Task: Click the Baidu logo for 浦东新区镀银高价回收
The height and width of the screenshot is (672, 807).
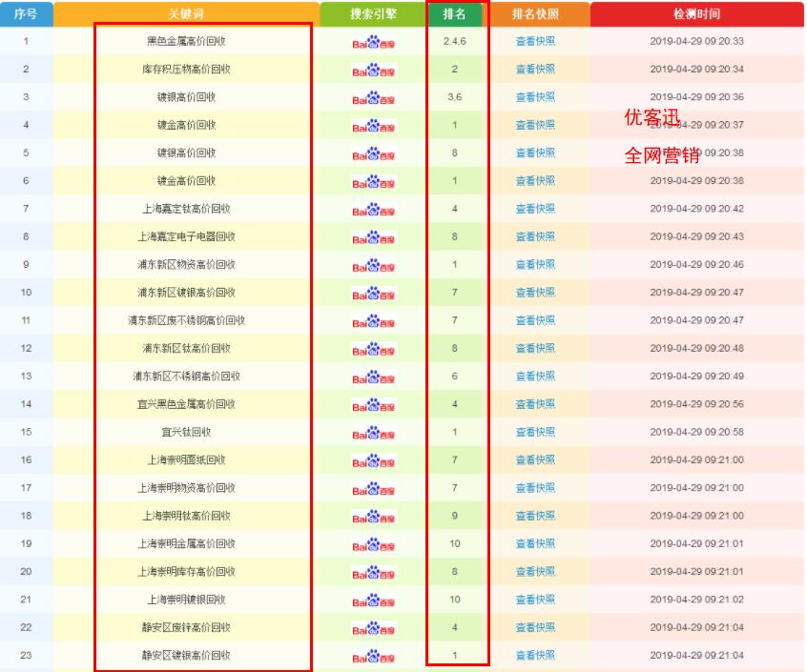Action: tap(373, 293)
